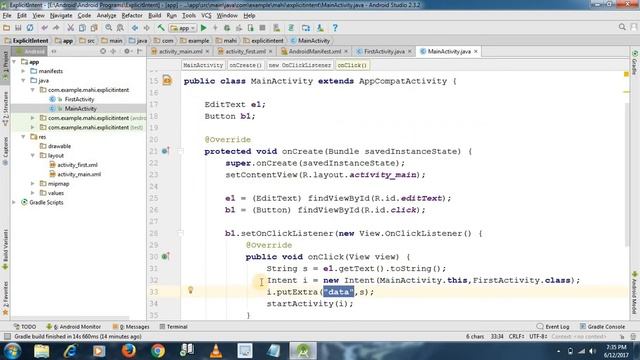The width and height of the screenshot is (640, 360).
Task: Open the Build menu
Action: 154,16
